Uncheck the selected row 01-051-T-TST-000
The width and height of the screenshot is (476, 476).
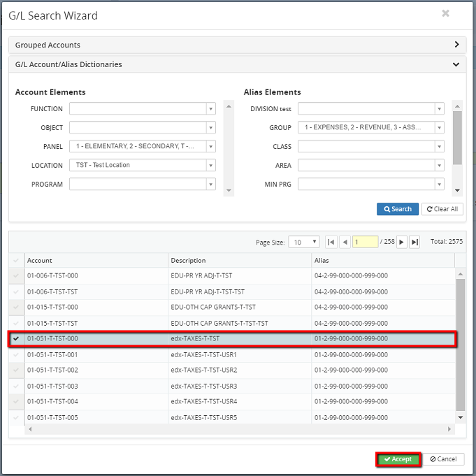pyautogui.click(x=16, y=339)
